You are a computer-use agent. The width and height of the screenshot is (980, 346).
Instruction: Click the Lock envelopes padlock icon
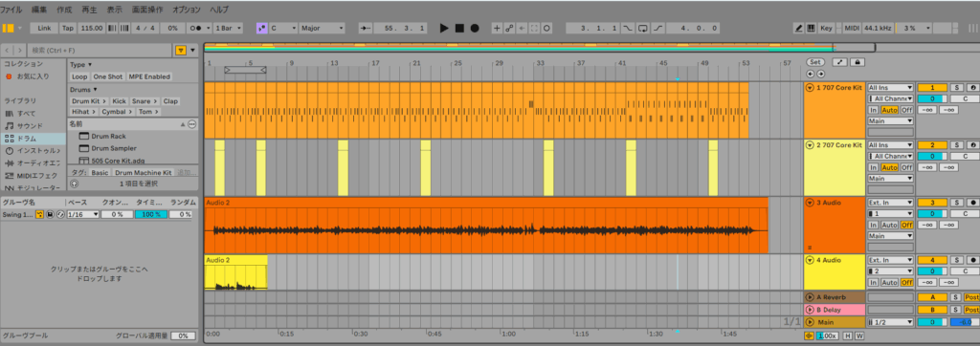click(858, 62)
